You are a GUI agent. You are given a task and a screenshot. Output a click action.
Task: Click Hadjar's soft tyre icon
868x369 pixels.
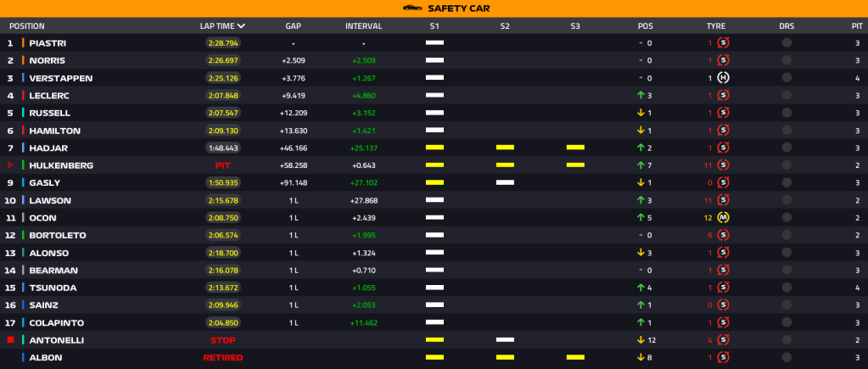(723, 148)
